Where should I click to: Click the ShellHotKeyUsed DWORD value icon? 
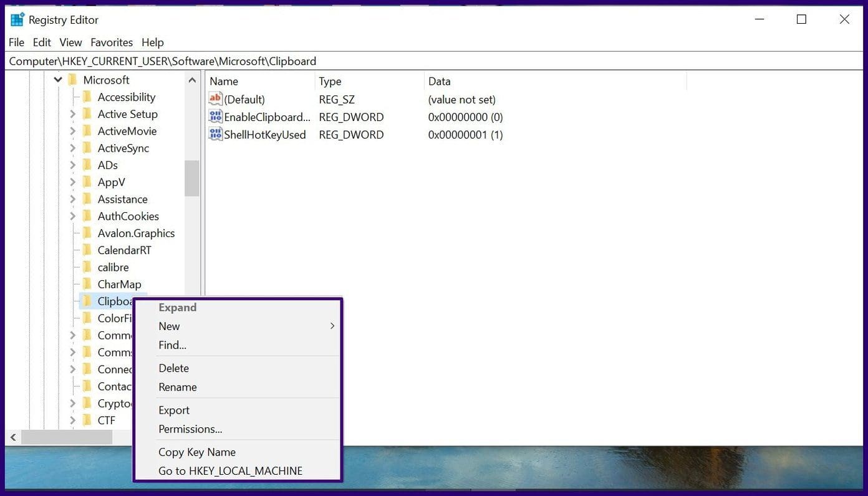coord(215,134)
